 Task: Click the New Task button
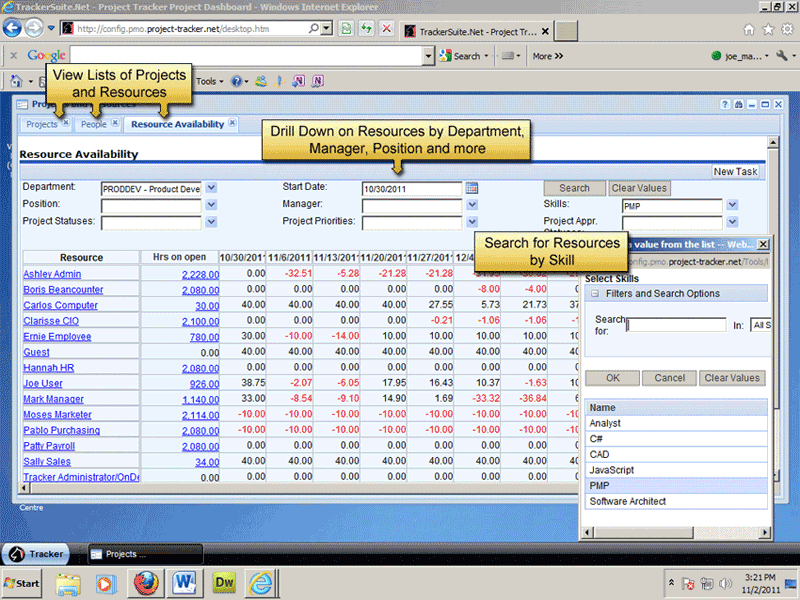[735, 171]
